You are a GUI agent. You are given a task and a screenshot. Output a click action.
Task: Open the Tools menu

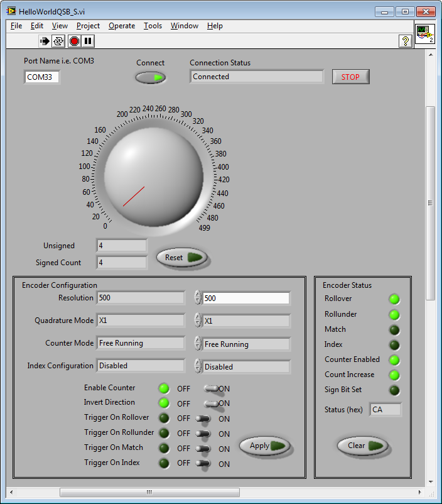click(153, 26)
